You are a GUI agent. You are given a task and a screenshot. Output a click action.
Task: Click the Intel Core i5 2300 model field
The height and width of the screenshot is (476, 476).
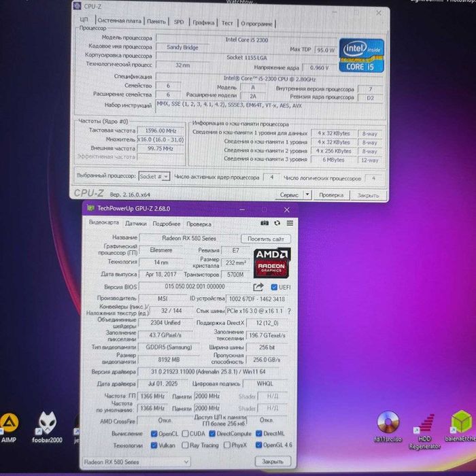click(246, 39)
